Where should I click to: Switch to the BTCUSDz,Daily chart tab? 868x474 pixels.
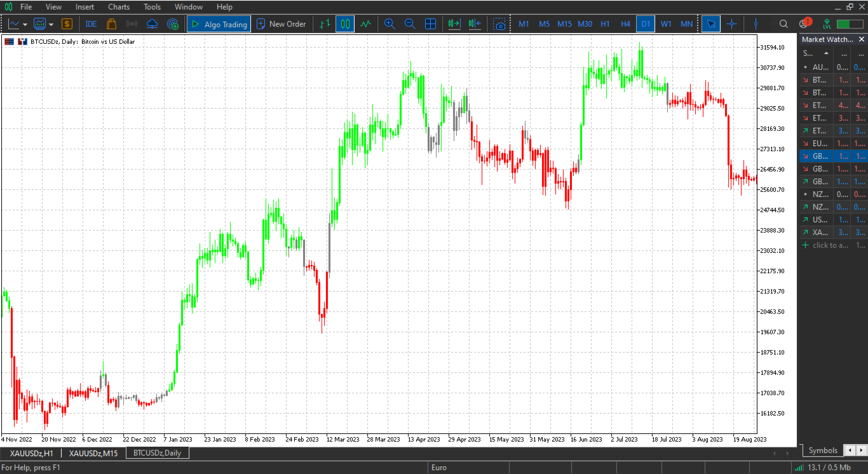click(157, 453)
